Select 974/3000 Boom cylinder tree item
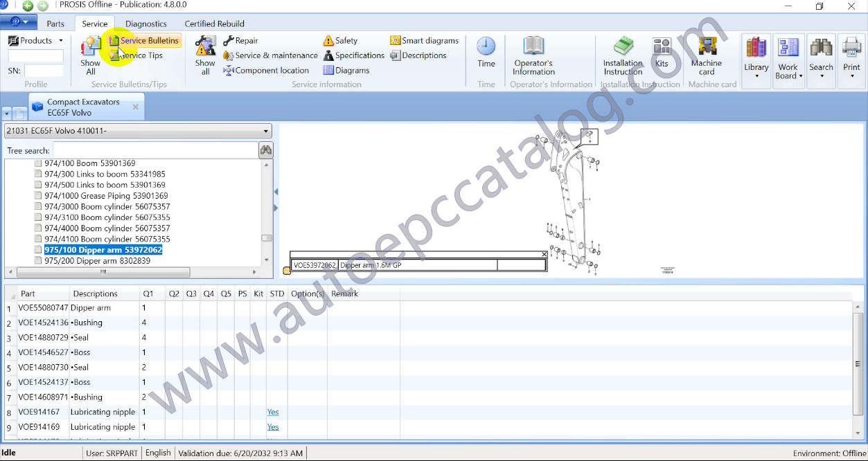868x461 pixels. pyautogui.click(x=107, y=206)
